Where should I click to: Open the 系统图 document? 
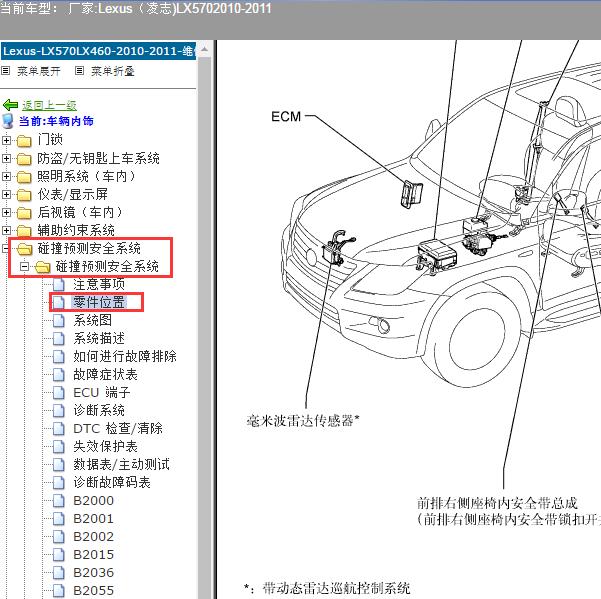[x=93, y=320]
